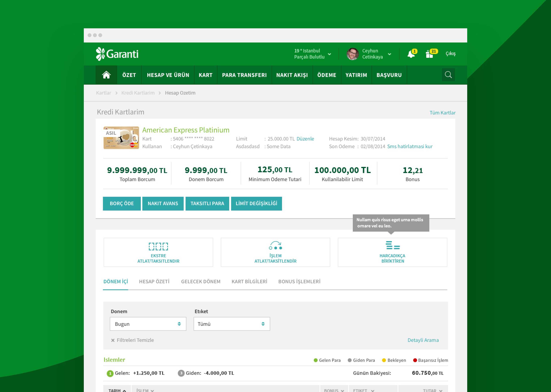This screenshot has height=392, width=551.
Task: Click the red Başarısız İşlem legend dot
Action: [x=415, y=360]
